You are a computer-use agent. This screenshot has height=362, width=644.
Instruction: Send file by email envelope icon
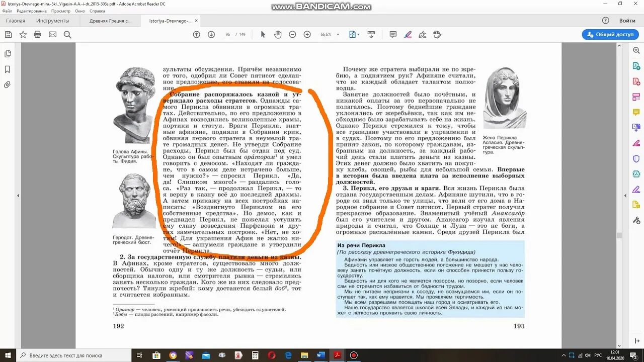(52, 35)
